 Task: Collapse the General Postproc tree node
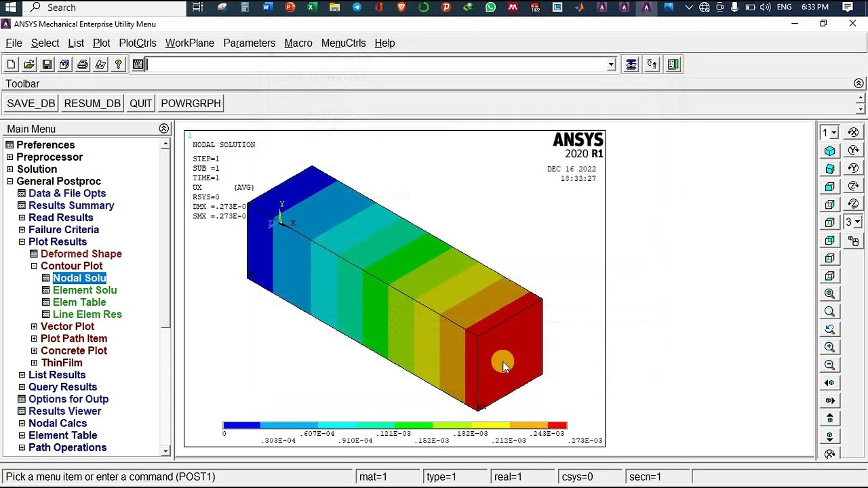coord(9,182)
